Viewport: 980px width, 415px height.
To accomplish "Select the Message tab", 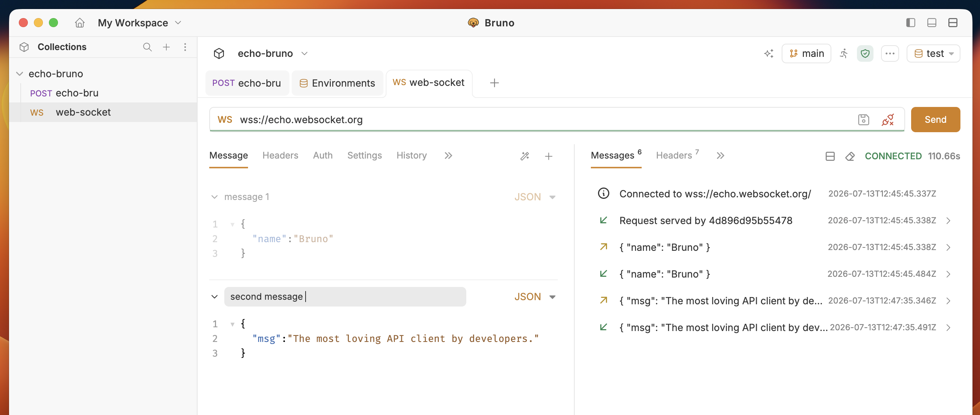I will coord(229,155).
